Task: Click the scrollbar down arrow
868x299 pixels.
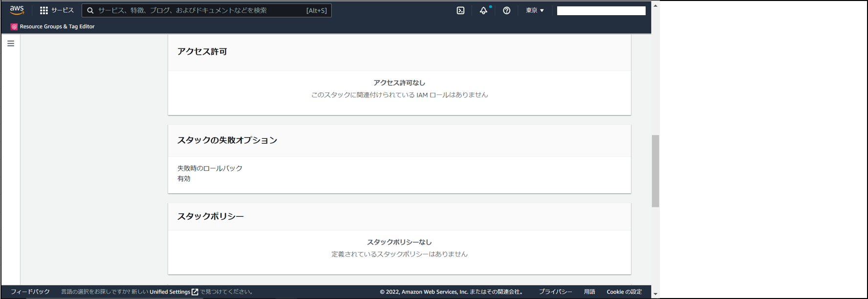Action: tap(655, 294)
